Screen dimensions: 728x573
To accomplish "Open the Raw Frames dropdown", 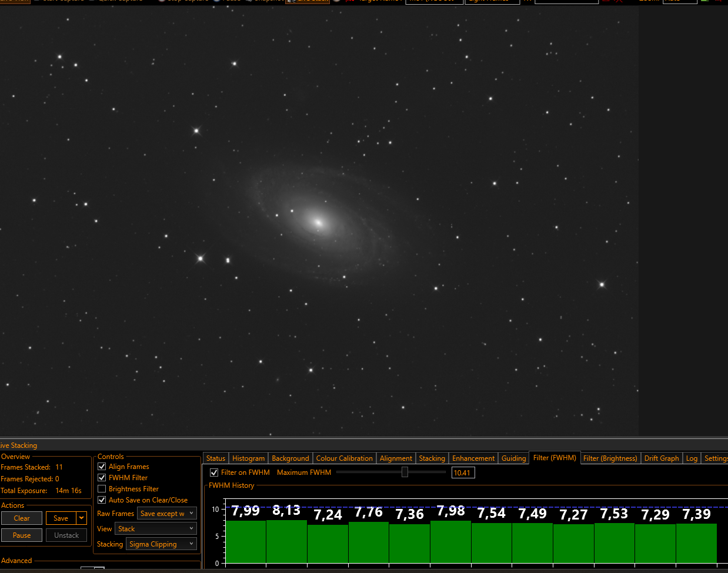I will point(167,514).
